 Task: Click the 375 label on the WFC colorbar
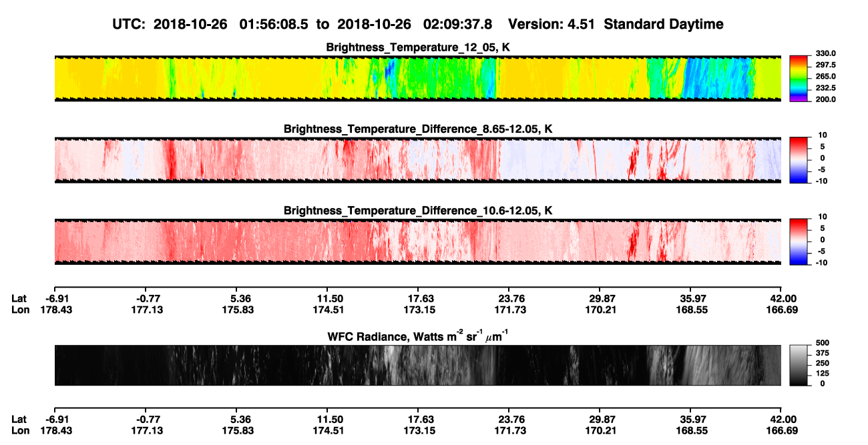click(823, 352)
